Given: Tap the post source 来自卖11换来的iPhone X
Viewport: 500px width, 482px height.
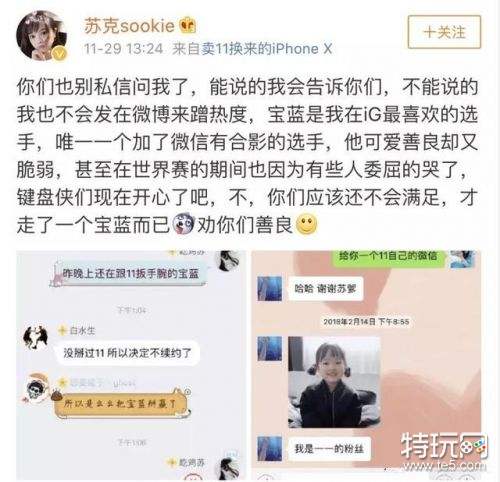Looking at the screenshot, I should point(252,49).
